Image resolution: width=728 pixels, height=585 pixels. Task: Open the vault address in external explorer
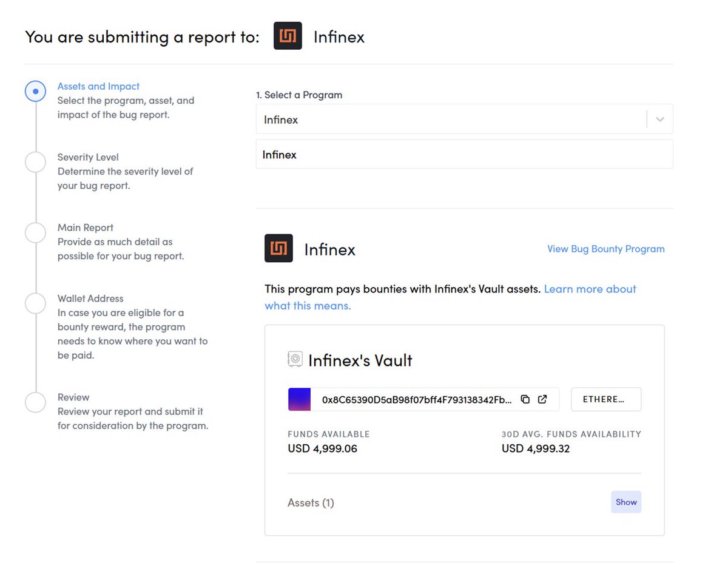542,399
